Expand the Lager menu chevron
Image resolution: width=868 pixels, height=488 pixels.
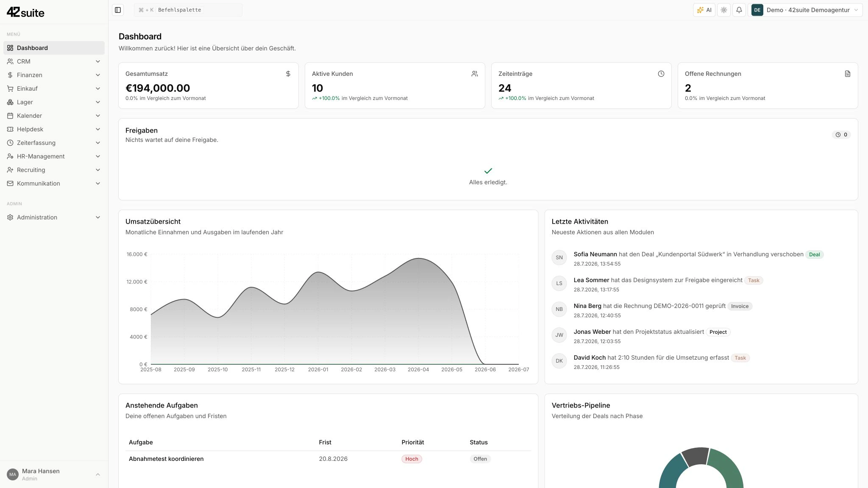(98, 102)
